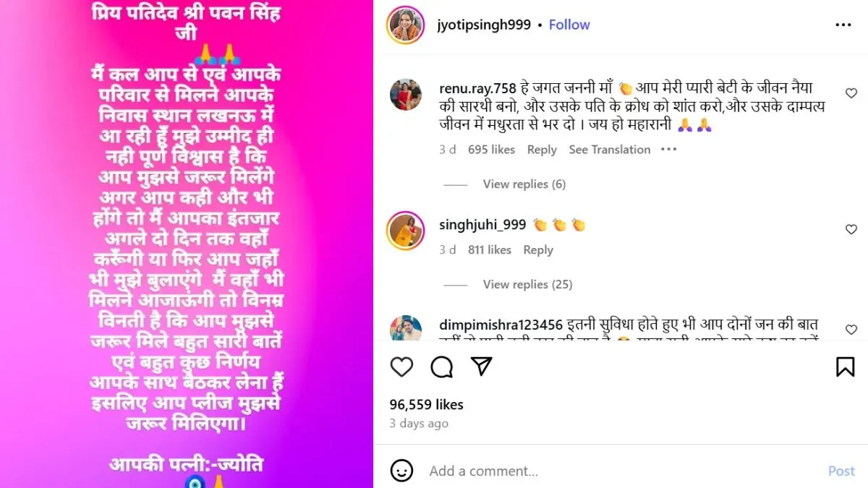Open renu.ray.758 avatar

[x=406, y=94]
